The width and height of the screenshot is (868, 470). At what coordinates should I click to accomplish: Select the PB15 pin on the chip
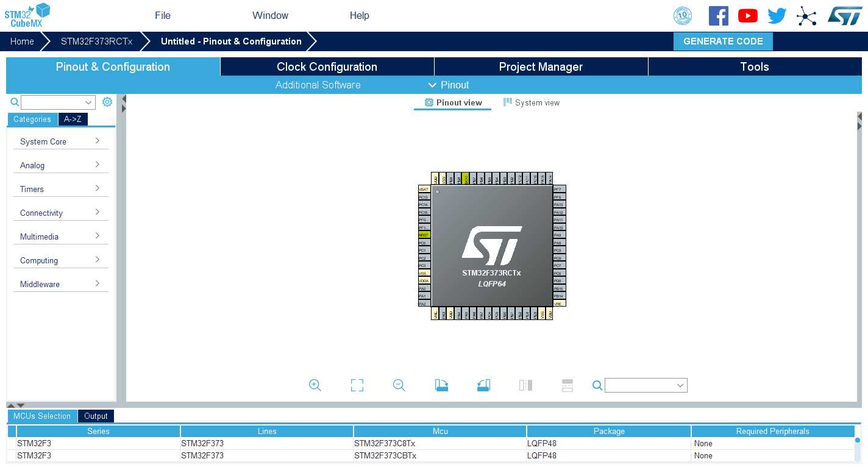pos(559,288)
